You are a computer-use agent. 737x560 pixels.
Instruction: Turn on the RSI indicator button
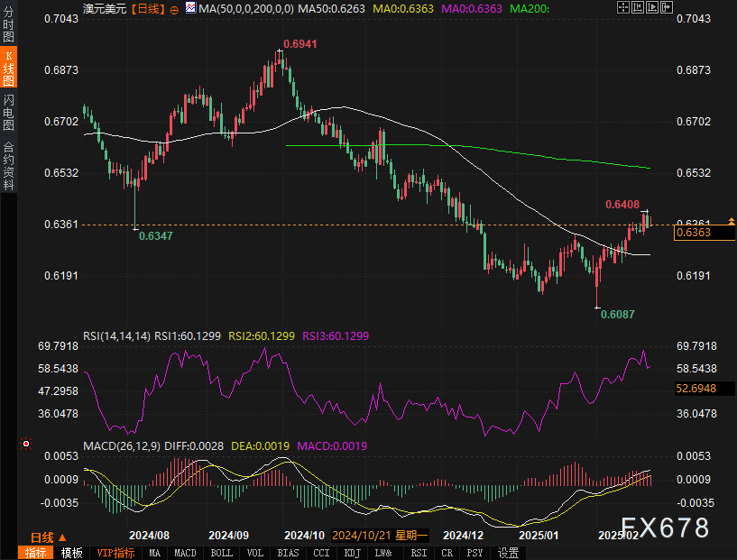(419, 553)
